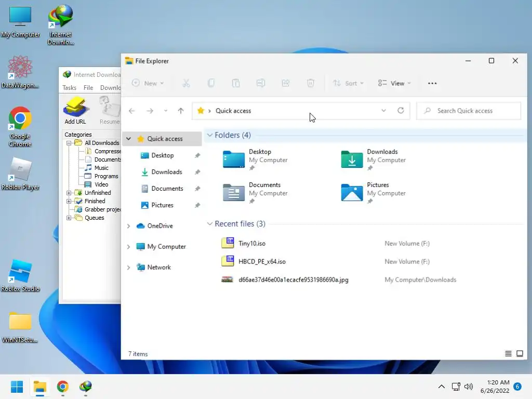Refresh the Quick access view
532x399 pixels.
(x=401, y=111)
